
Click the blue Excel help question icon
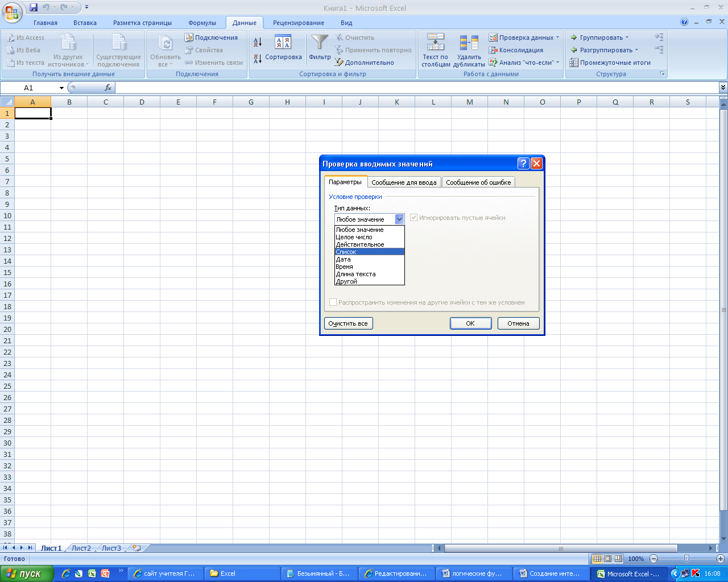(684, 22)
